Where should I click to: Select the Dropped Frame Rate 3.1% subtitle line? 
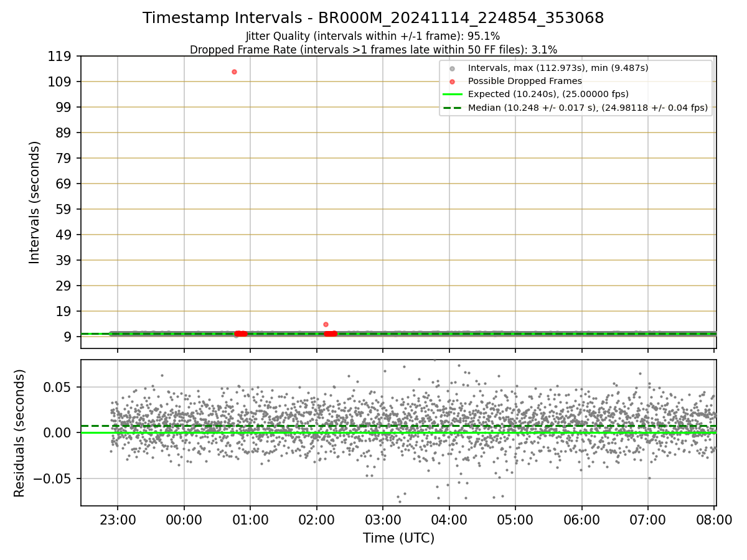(374, 50)
